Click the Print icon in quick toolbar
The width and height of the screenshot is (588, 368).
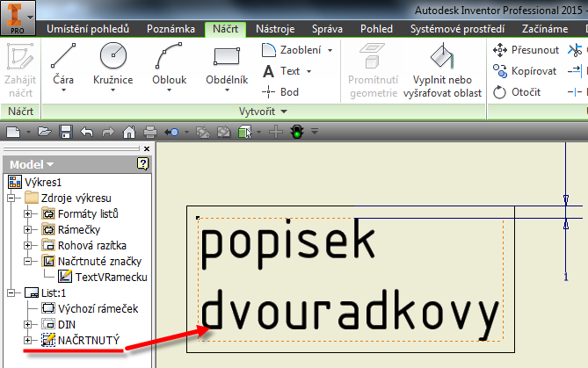(149, 132)
